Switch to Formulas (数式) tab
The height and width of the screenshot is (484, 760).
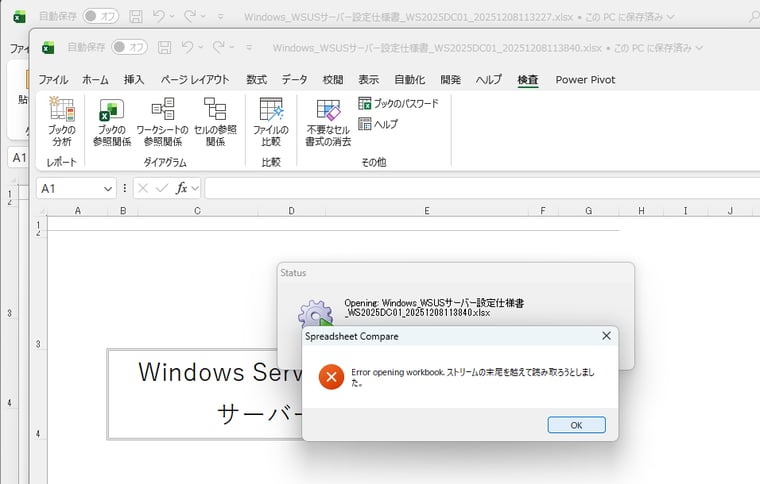[x=256, y=79]
